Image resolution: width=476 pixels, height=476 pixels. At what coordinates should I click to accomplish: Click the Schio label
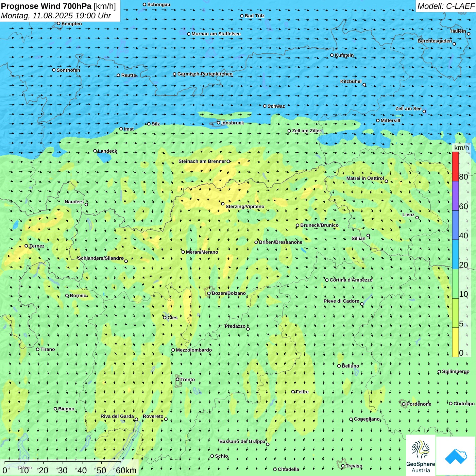[221, 456]
